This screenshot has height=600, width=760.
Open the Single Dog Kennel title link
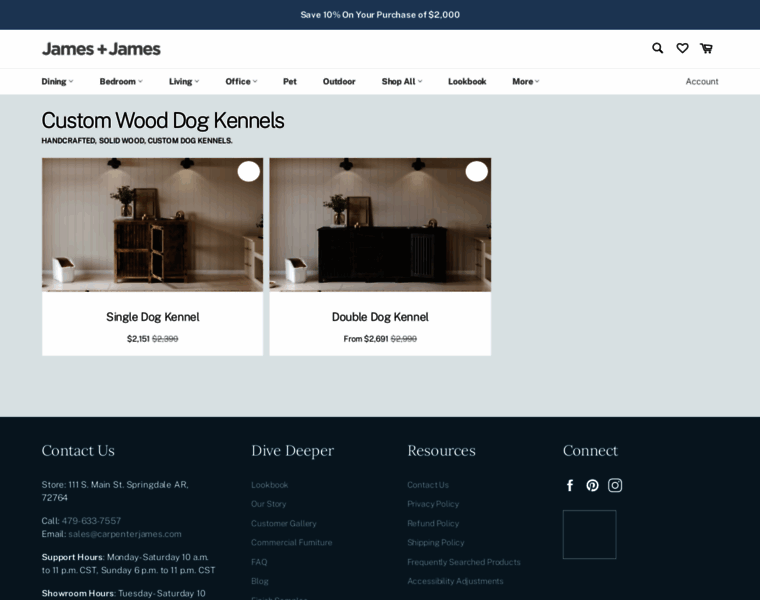tap(153, 317)
